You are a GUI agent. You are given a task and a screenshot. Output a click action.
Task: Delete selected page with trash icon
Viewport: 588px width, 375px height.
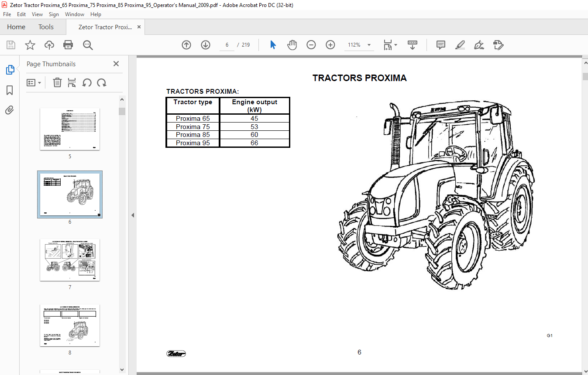click(x=57, y=82)
